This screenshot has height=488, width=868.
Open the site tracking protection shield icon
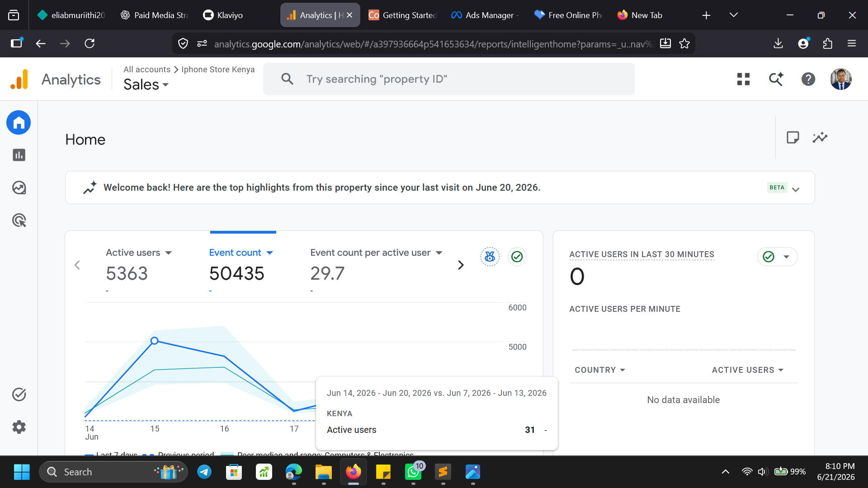[x=183, y=43]
